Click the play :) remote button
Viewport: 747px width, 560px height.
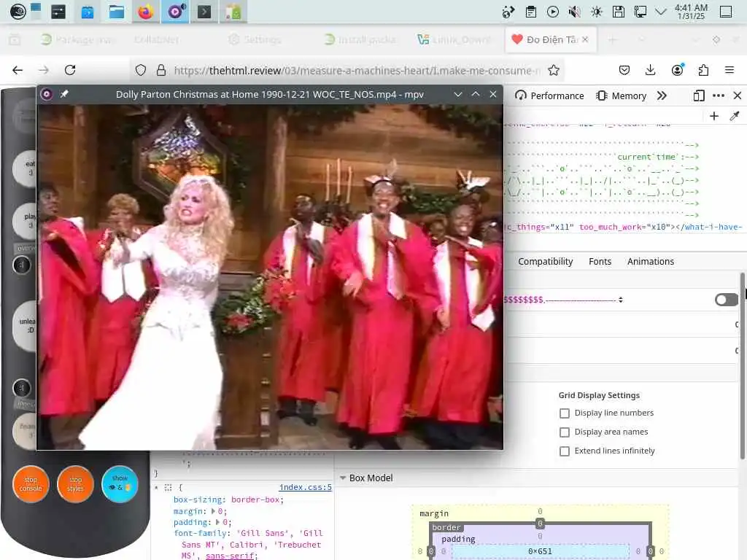coord(26,220)
